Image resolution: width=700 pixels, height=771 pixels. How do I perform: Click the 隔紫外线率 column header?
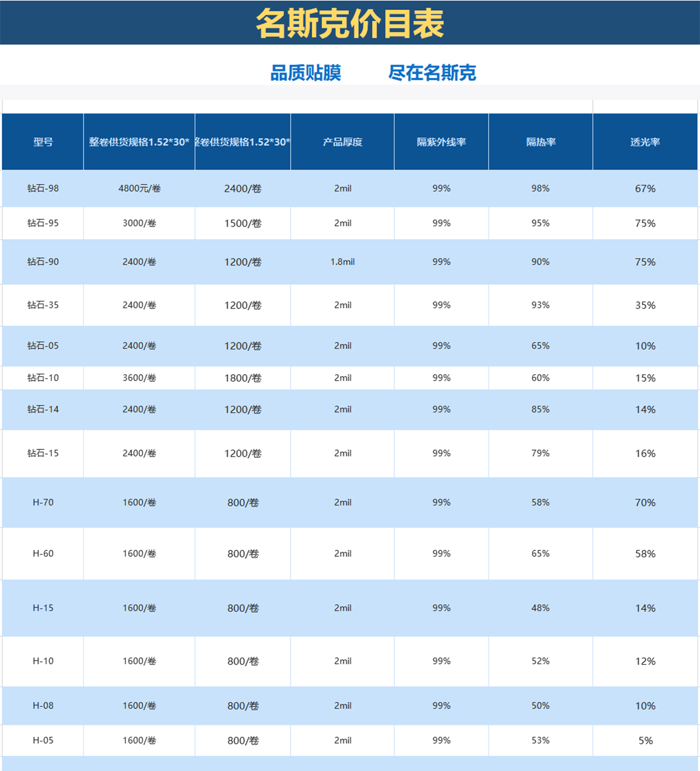[442, 142]
